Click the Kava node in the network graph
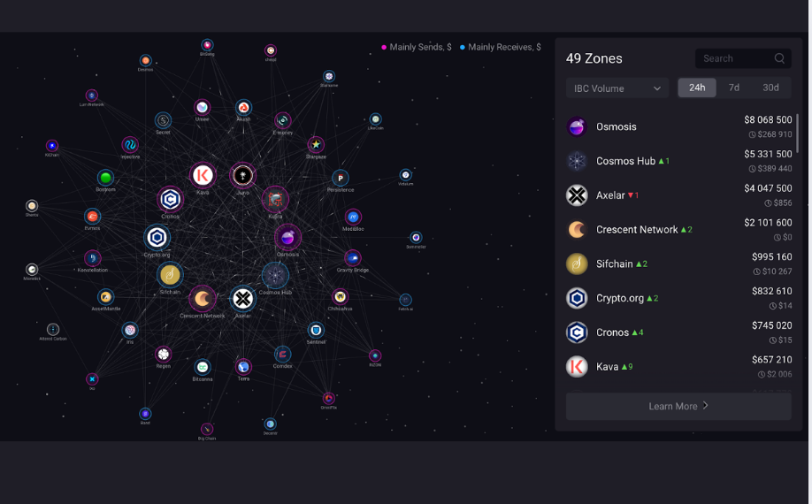812x504 pixels. click(x=203, y=175)
